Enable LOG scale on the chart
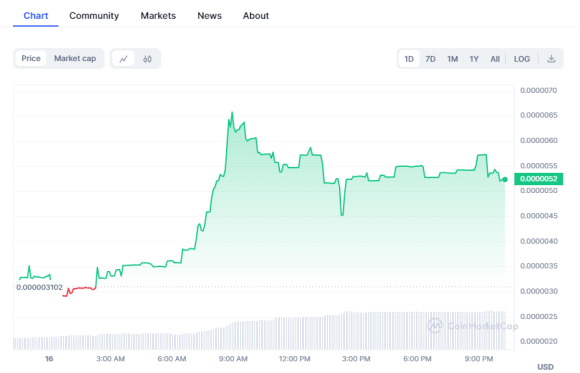580x373 pixels. pos(522,59)
